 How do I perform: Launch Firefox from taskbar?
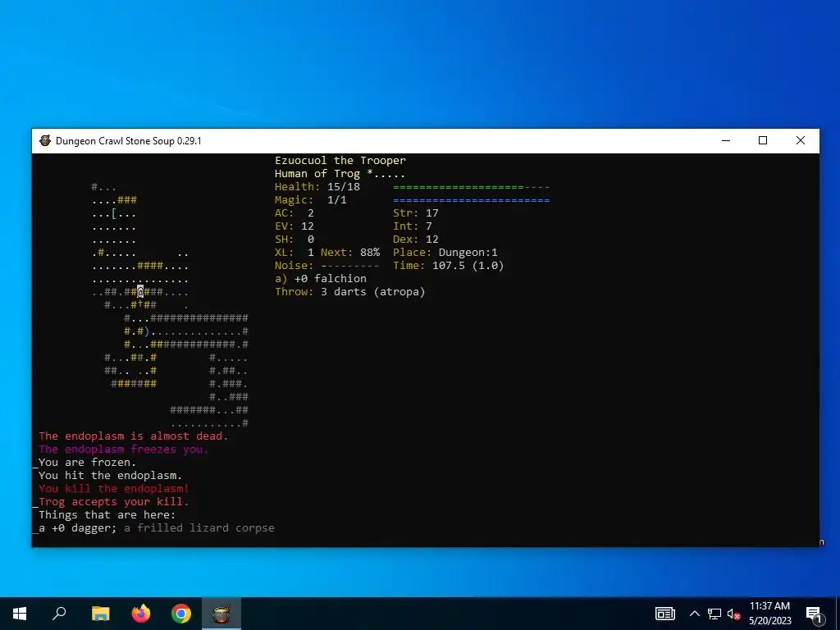pyautogui.click(x=141, y=614)
